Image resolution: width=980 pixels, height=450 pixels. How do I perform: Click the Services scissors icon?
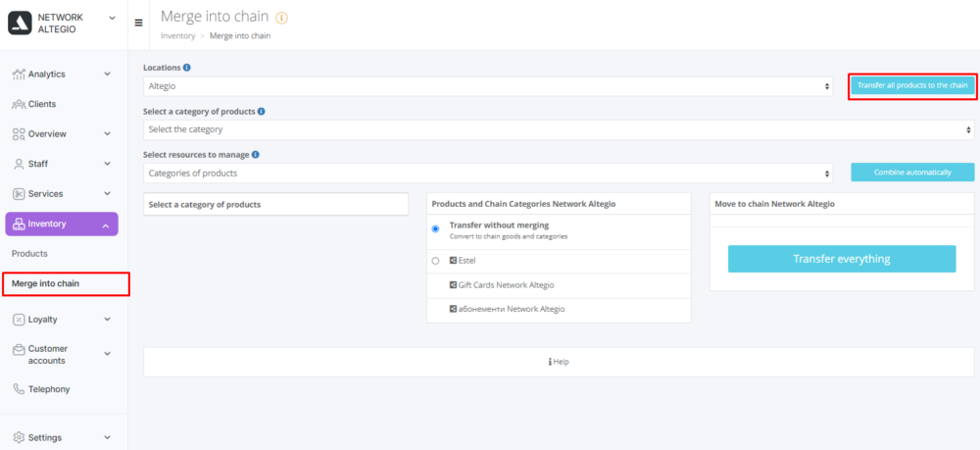pyautogui.click(x=19, y=194)
